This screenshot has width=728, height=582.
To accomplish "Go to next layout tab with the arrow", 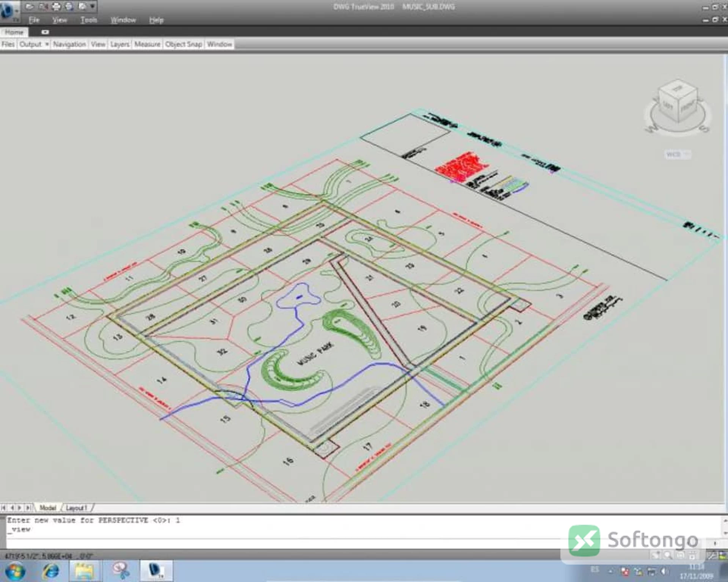I will coord(20,508).
